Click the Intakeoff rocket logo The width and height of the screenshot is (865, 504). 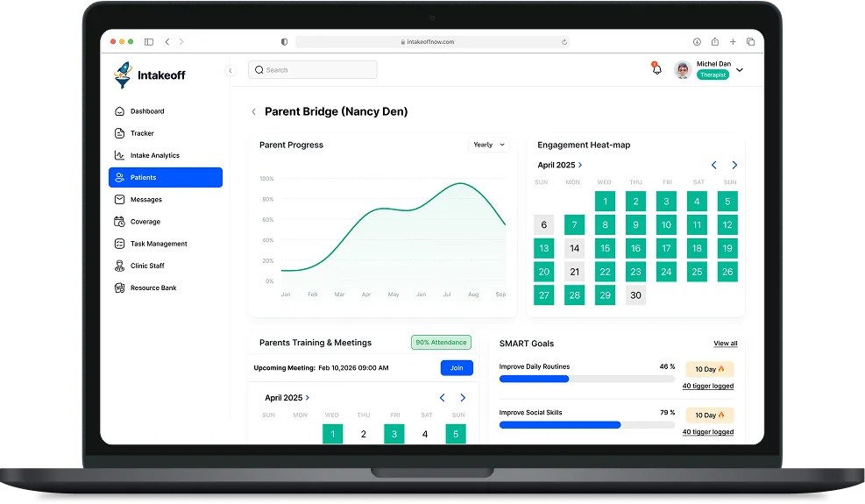[x=123, y=75]
